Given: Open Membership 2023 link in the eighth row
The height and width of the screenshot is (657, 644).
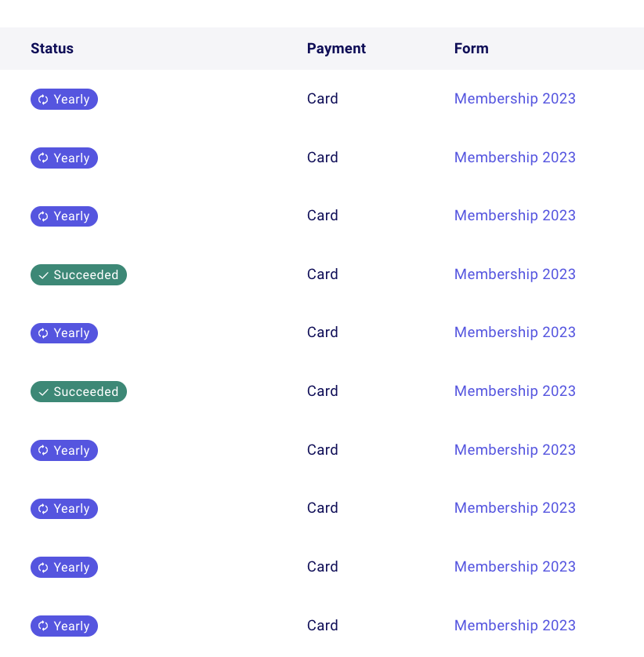Looking at the screenshot, I should tap(515, 508).
